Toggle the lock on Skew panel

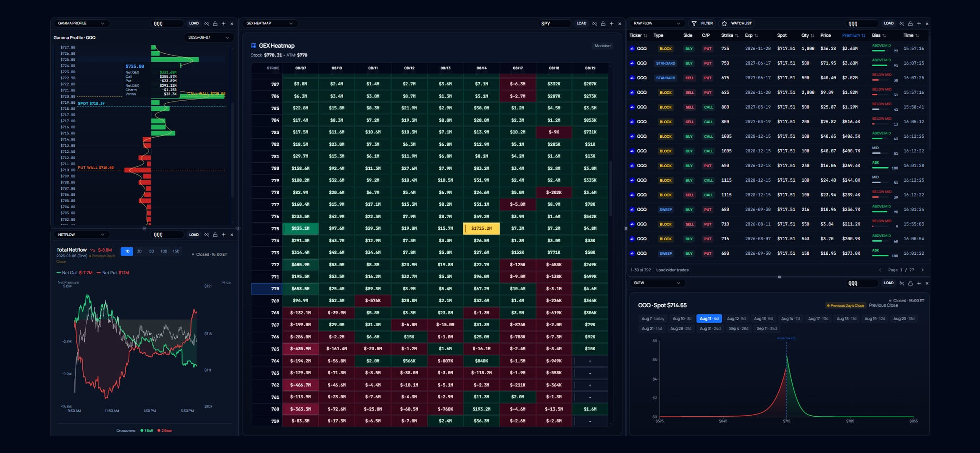pos(911,283)
